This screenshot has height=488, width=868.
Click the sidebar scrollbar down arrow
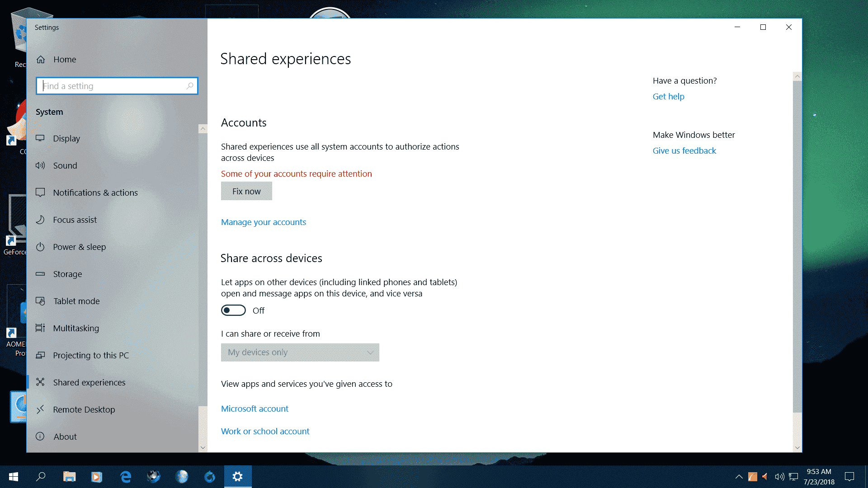pos(203,448)
